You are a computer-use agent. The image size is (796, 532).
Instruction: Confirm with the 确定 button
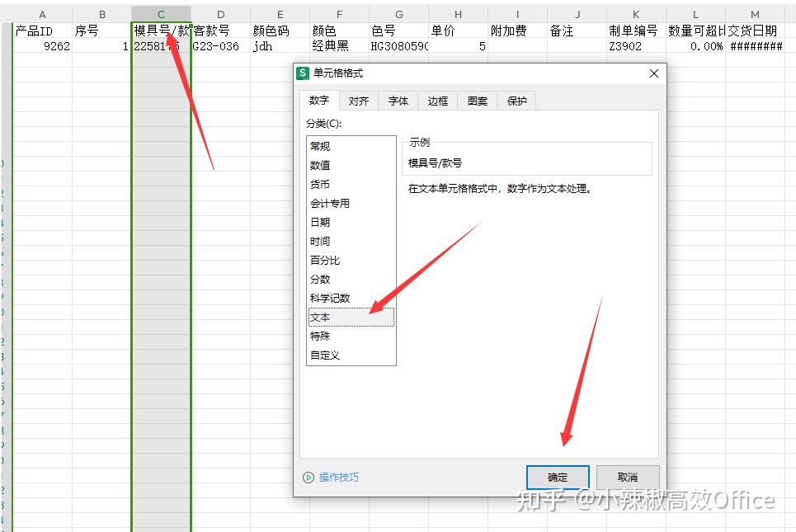pos(558,477)
